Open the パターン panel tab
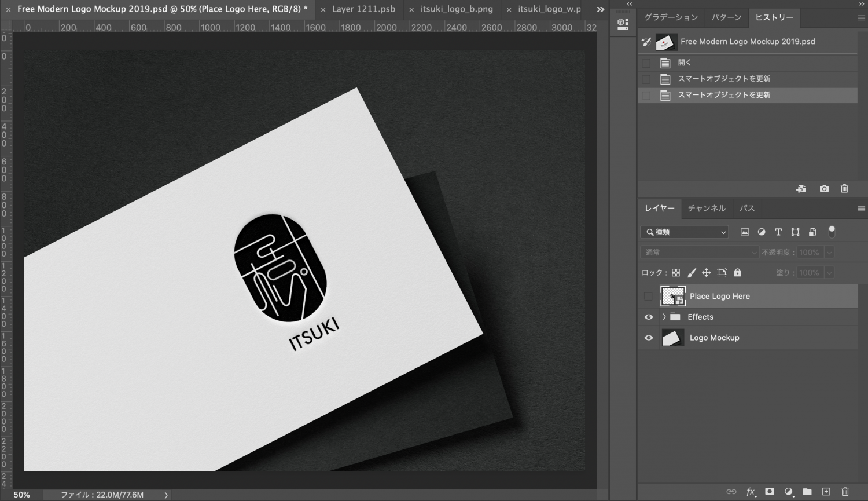The width and height of the screenshot is (868, 501). point(726,17)
